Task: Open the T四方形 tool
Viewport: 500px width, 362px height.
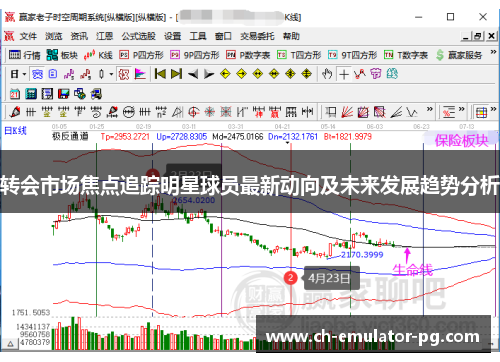Action: pos(299,55)
